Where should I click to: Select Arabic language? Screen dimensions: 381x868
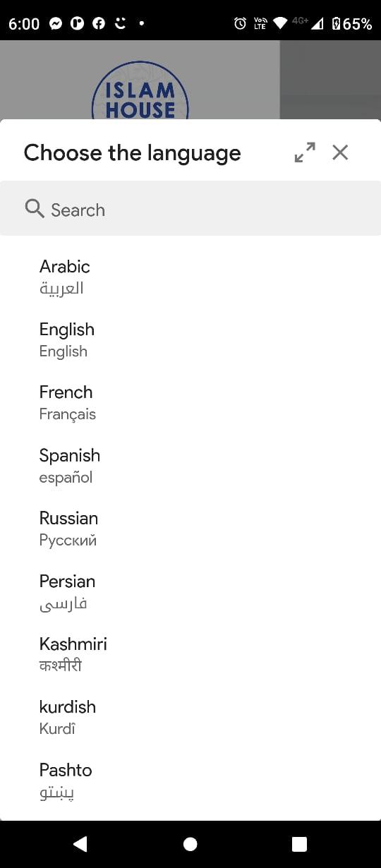pos(190,277)
